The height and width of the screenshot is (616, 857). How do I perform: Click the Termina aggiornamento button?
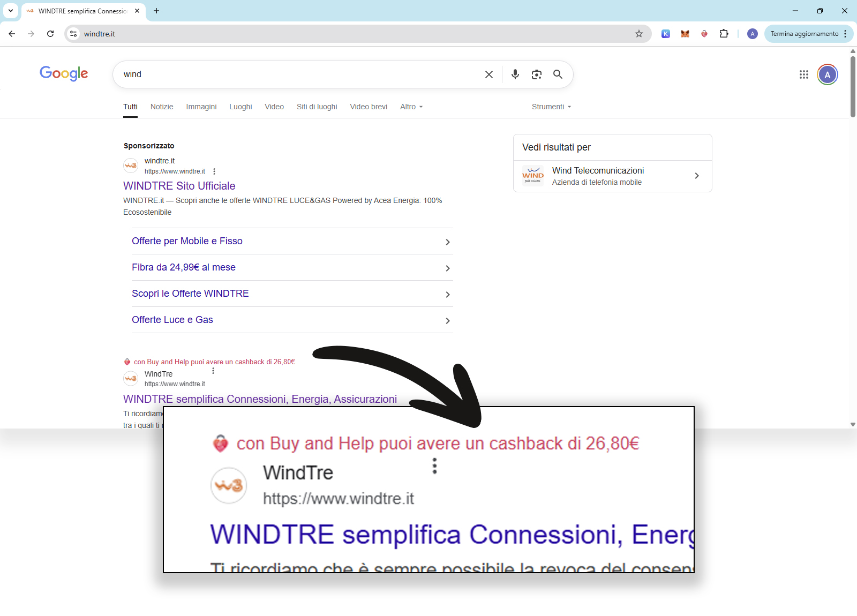804,34
